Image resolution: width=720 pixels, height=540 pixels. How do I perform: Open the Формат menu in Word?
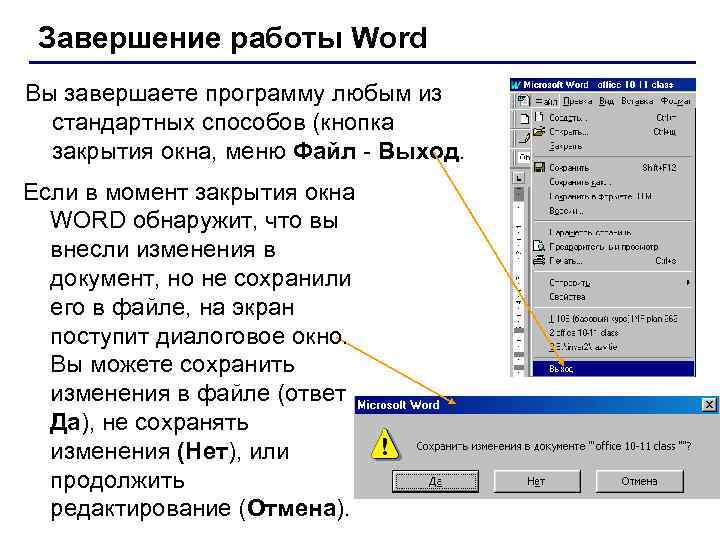(675, 101)
